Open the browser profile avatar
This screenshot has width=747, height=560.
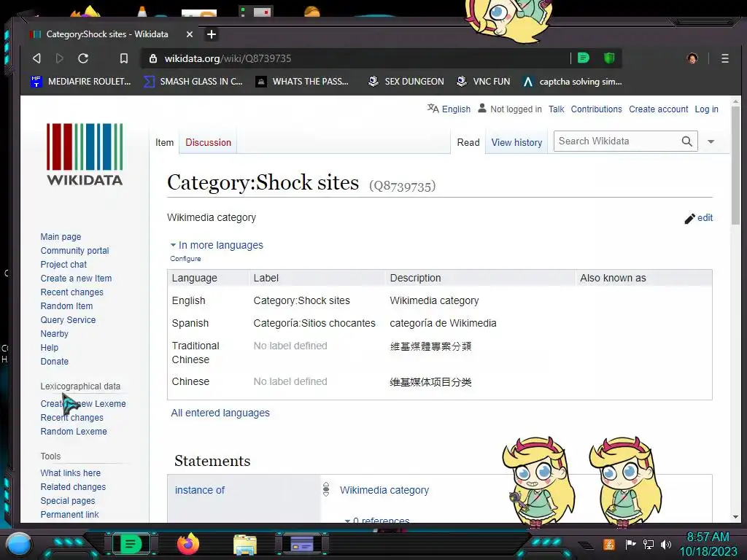click(692, 58)
